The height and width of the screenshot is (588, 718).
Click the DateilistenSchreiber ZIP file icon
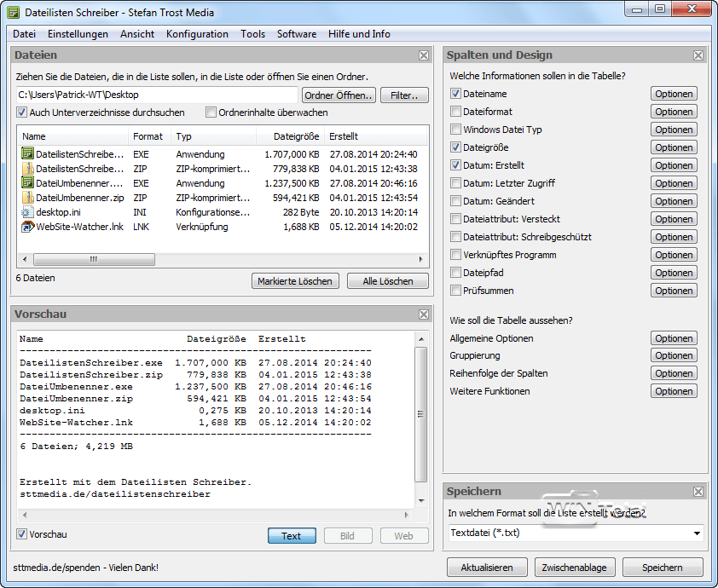tap(27, 169)
